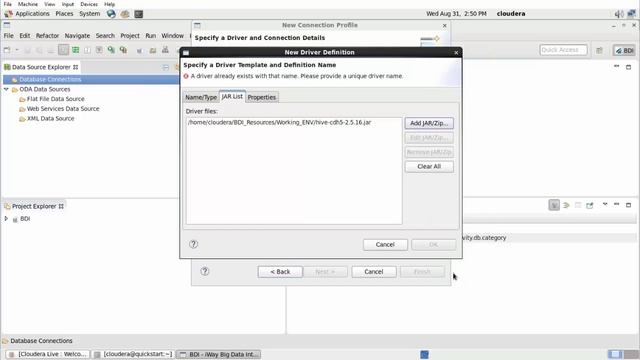This screenshot has width=640, height=360.
Task: Click the Clear All button
Action: [x=429, y=167]
